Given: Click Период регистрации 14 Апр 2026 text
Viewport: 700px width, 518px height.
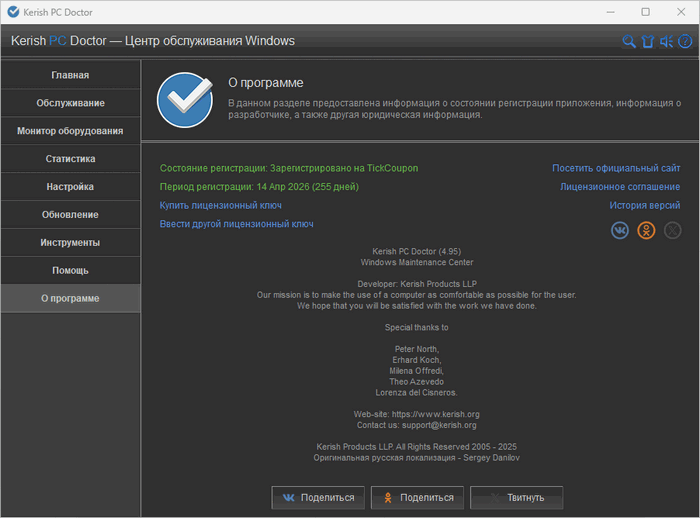Looking at the screenshot, I should pyautogui.click(x=259, y=187).
